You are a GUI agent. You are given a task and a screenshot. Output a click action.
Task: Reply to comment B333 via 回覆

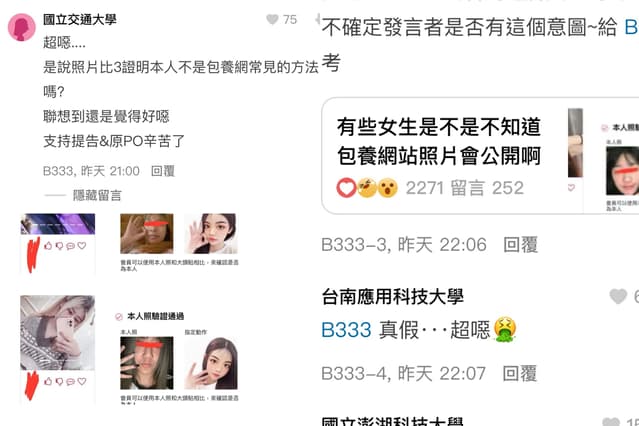(163, 171)
